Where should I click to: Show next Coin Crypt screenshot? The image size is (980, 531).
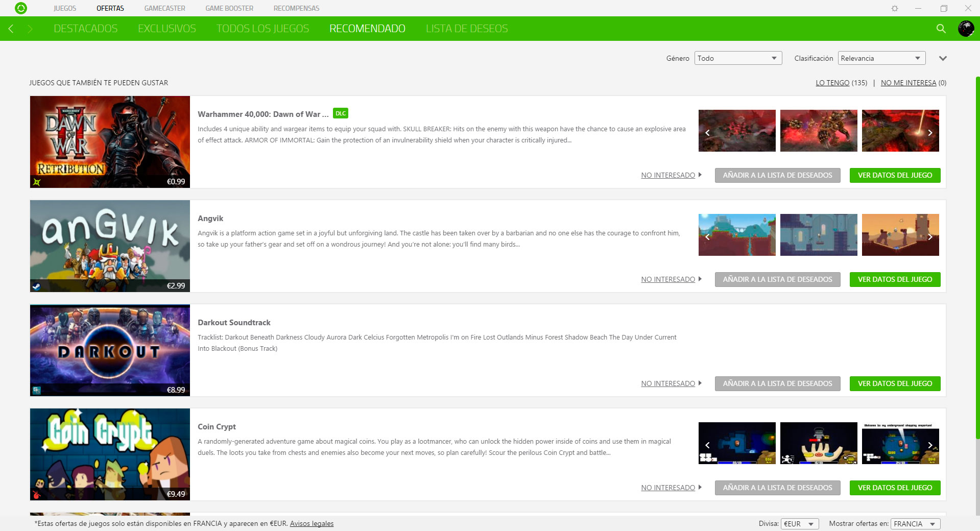pos(930,445)
